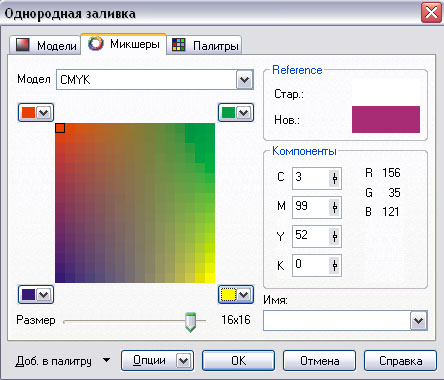Click Доб. в палитру button

pos(53,361)
